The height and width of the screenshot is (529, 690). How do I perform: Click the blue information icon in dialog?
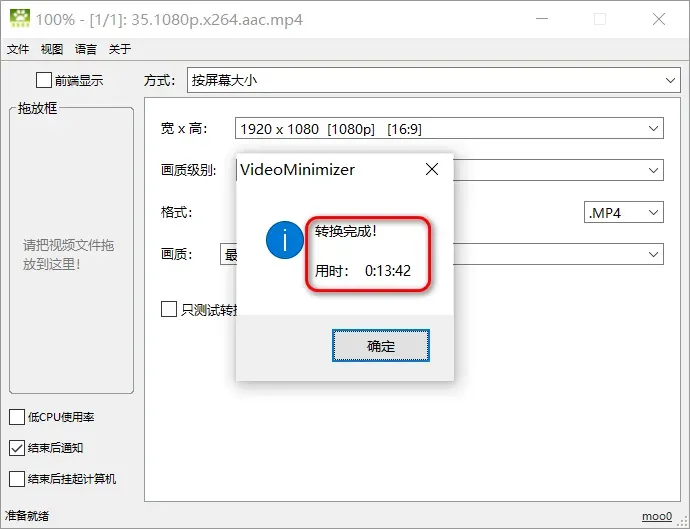(x=285, y=240)
